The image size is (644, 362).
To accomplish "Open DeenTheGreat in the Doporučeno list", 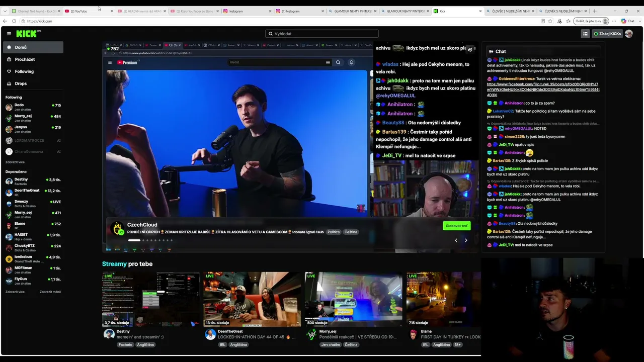I will click(x=33, y=193).
